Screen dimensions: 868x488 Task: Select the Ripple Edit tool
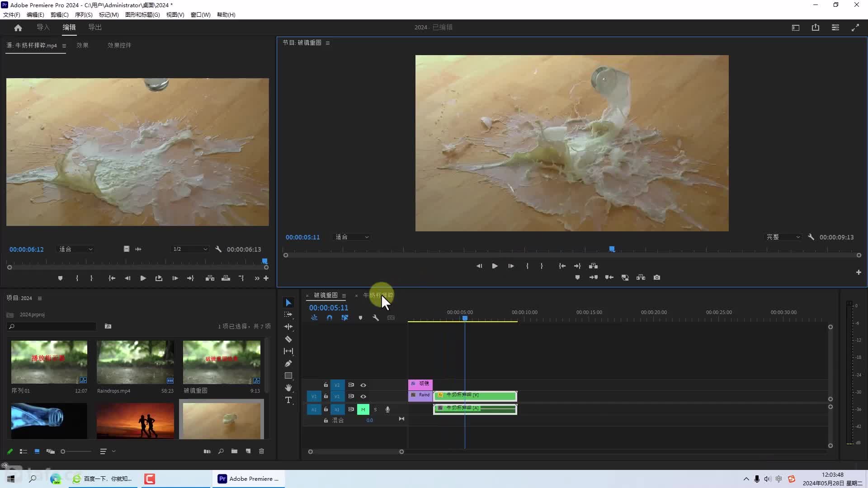(x=288, y=327)
